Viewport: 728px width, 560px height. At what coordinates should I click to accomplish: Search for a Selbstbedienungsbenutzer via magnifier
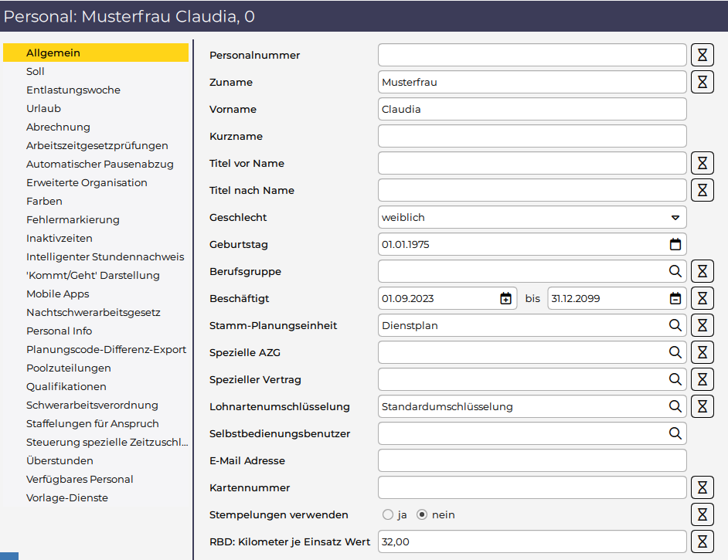point(675,433)
